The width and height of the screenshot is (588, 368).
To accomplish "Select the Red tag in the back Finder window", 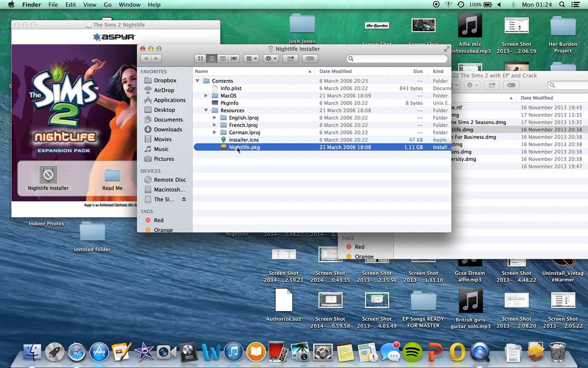I will point(359,247).
